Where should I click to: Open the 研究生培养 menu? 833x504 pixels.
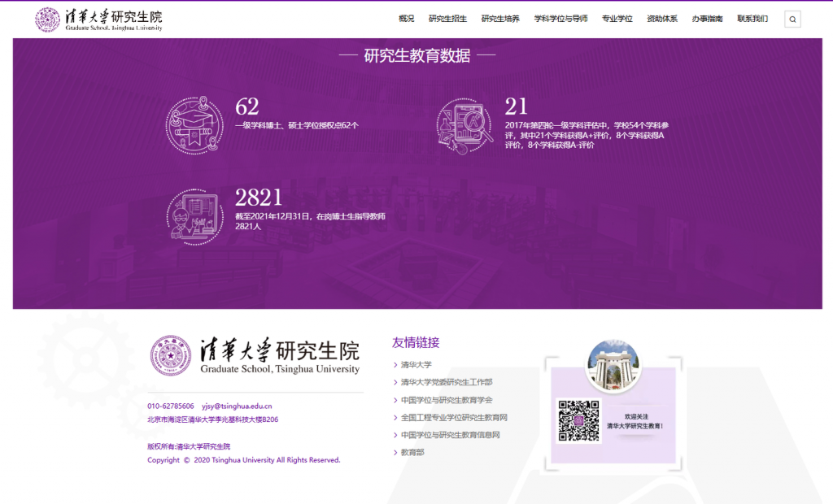[500, 19]
